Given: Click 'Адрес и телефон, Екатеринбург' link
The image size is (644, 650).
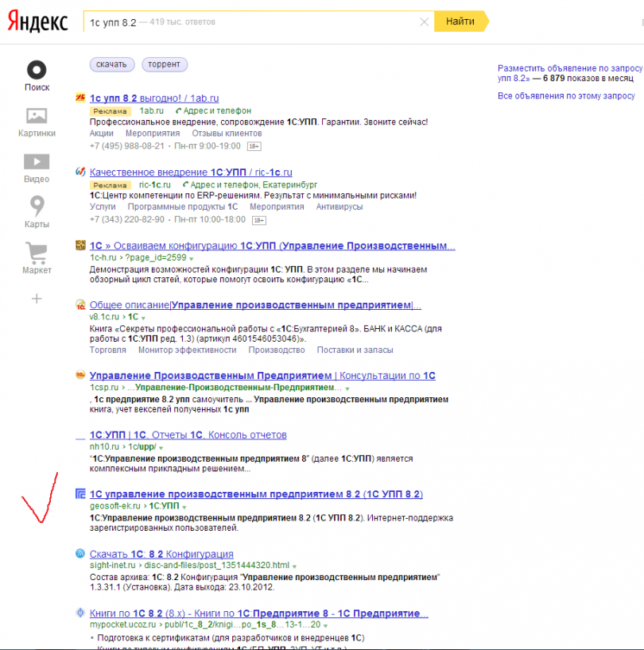Looking at the screenshot, I should pos(254,184).
